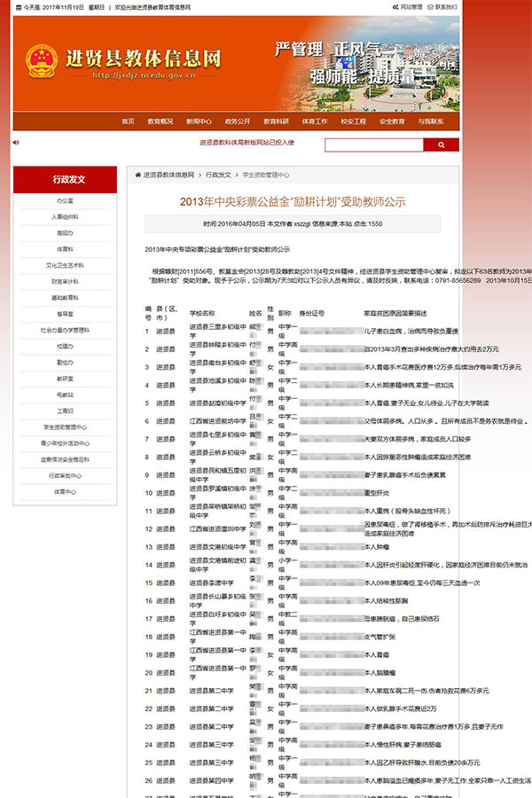Click the 支气管扩张 description cell

point(379,637)
